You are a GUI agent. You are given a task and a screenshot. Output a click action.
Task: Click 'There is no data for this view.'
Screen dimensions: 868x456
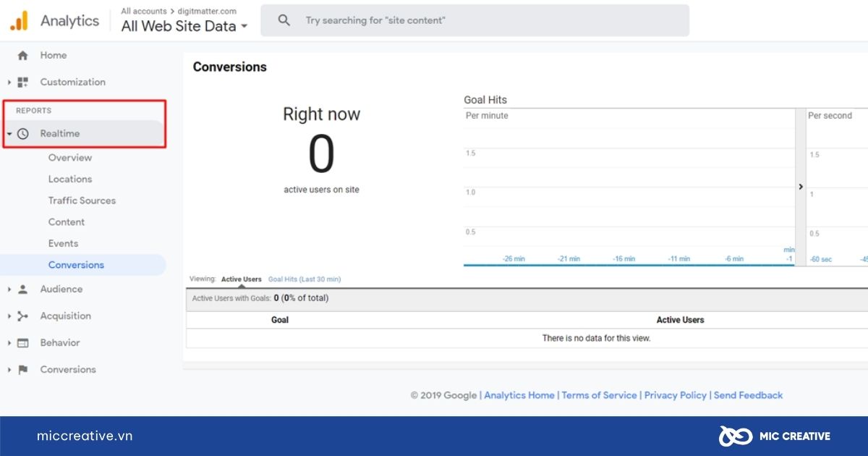(x=597, y=338)
